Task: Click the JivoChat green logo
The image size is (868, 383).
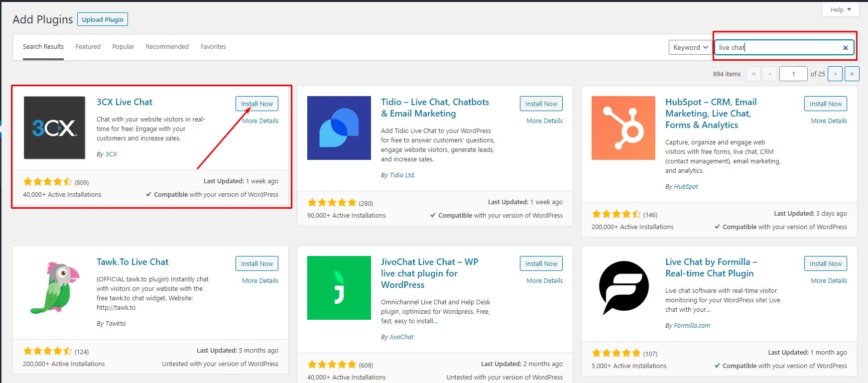Action: (x=339, y=288)
